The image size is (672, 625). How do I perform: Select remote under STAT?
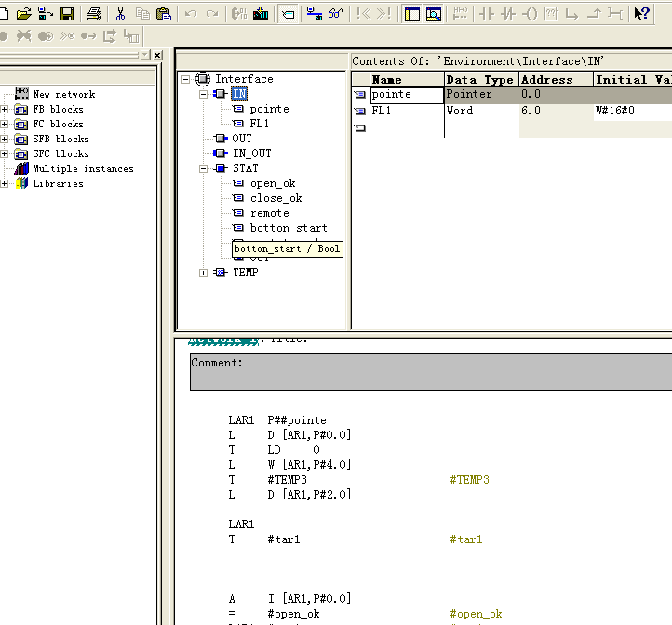(269, 213)
